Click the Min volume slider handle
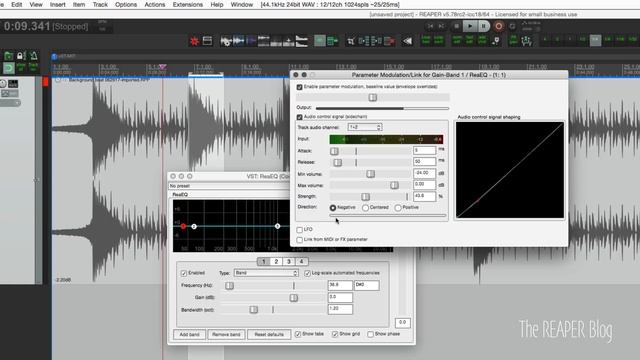The image size is (640, 360). click(370, 174)
